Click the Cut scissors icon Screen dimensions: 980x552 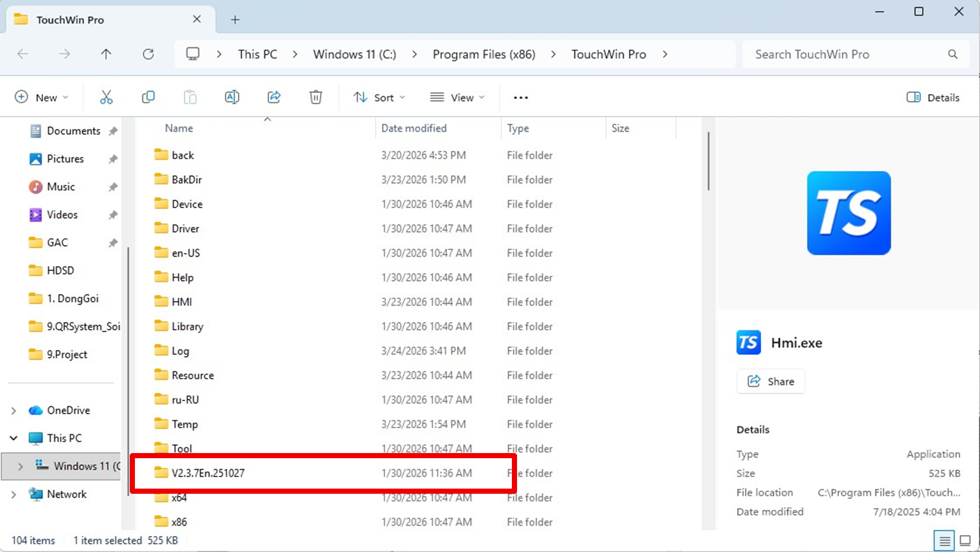coord(106,97)
